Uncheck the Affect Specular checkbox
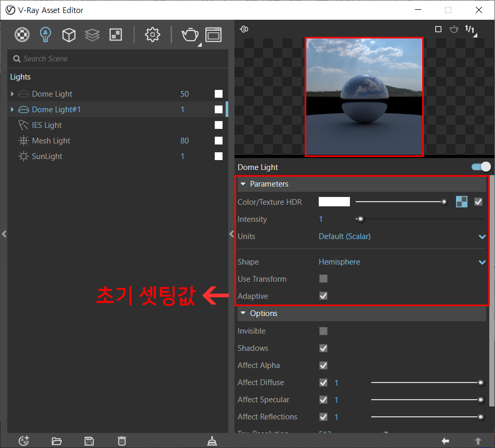The width and height of the screenshot is (495, 448). point(323,400)
